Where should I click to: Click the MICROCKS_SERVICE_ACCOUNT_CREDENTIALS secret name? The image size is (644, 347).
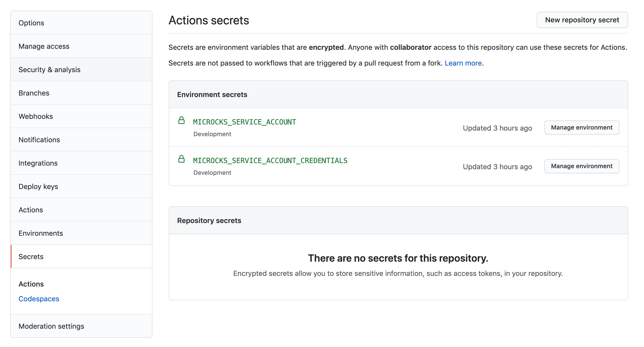(x=270, y=161)
